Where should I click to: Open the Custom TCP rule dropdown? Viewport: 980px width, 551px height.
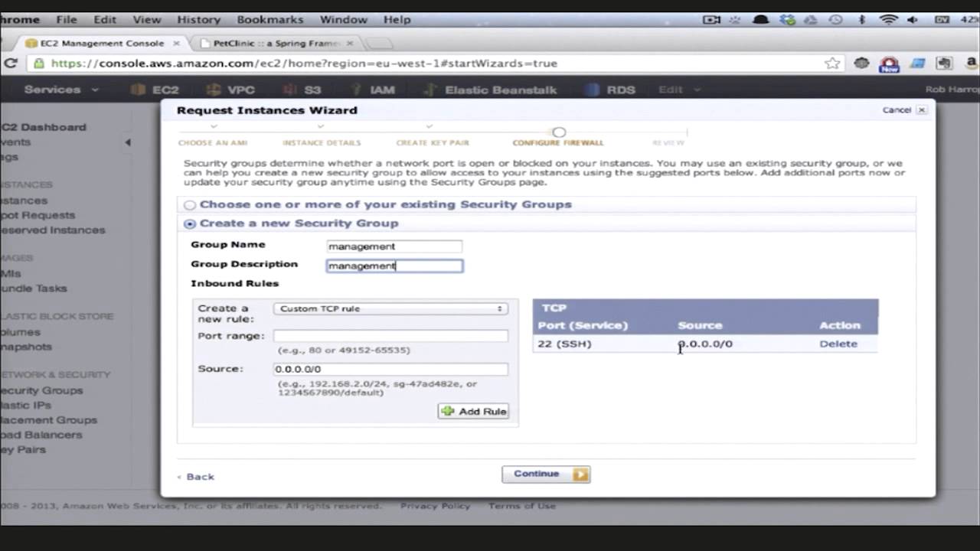(390, 309)
